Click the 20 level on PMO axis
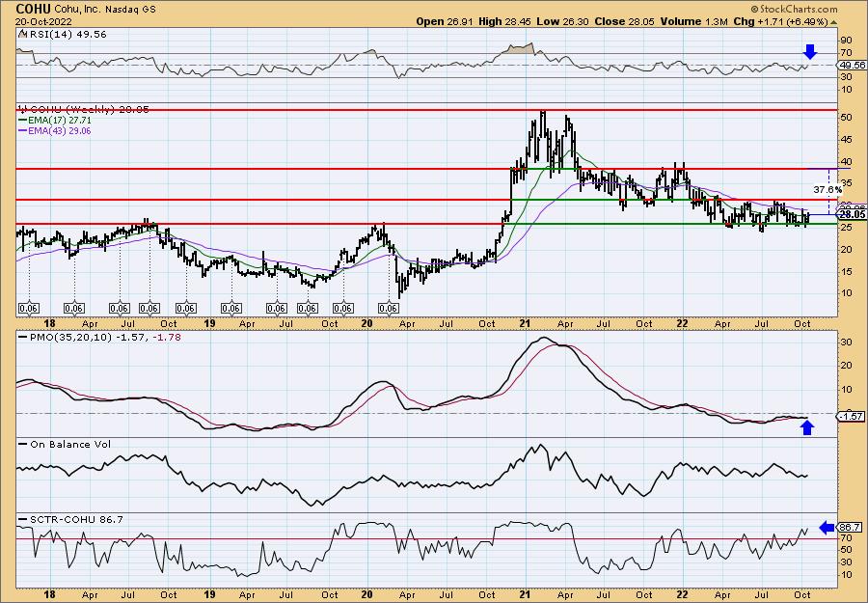Screen dimensions: 868x603 (847, 366)
